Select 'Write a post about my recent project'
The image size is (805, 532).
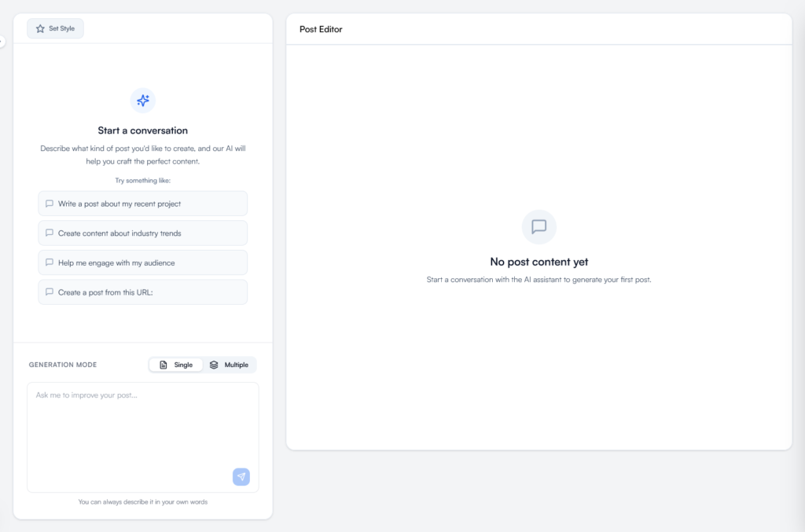(x=142, y=203)
